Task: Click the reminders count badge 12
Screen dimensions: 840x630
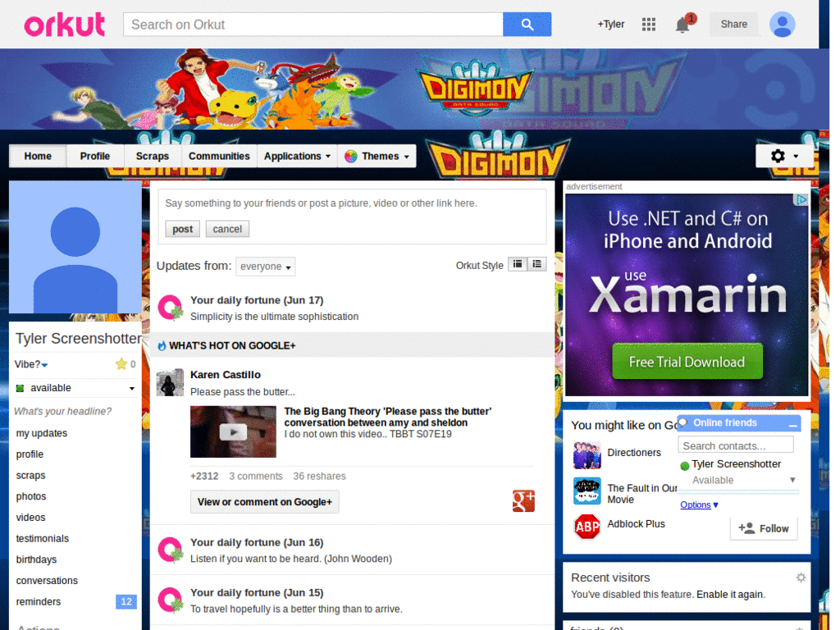Action: pyautogui.click(x=126, y=601)
